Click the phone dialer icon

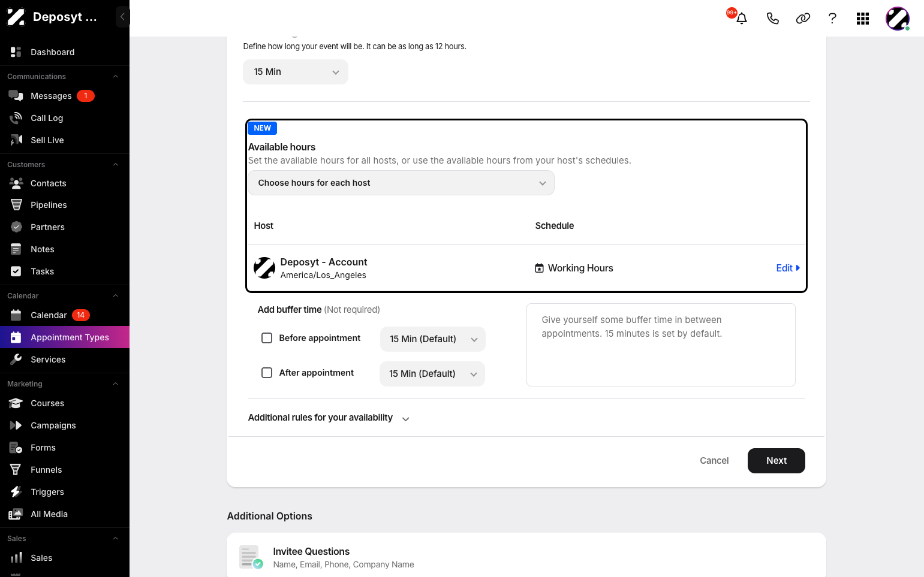click(773, 19)
